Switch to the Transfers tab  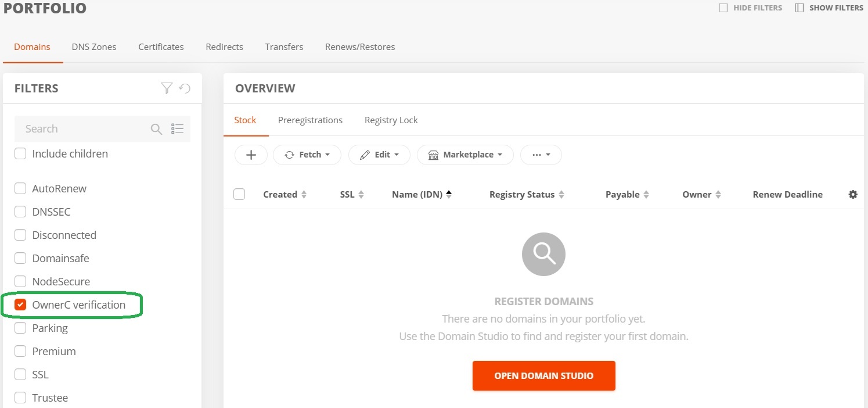(284, 47)
